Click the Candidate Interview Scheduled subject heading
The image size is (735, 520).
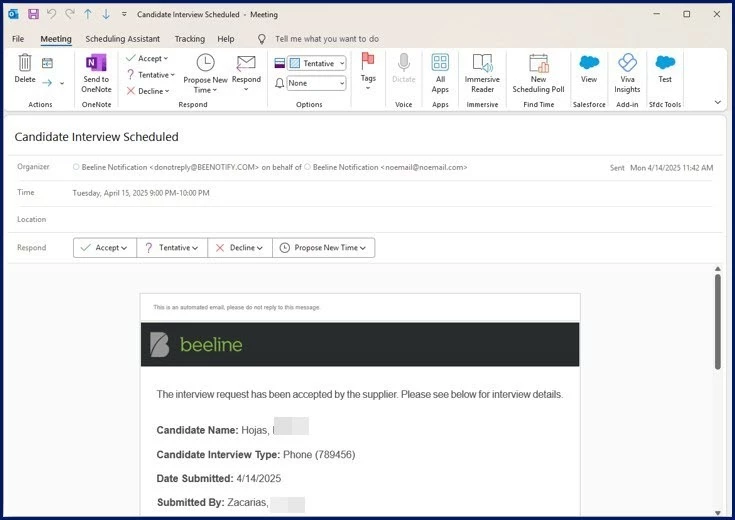click(97, 137)
